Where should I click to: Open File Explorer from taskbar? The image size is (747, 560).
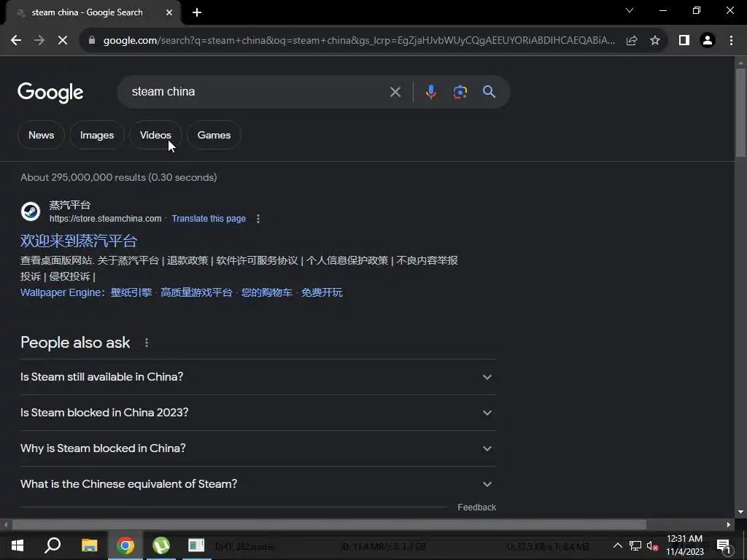(x=89, y=545)
